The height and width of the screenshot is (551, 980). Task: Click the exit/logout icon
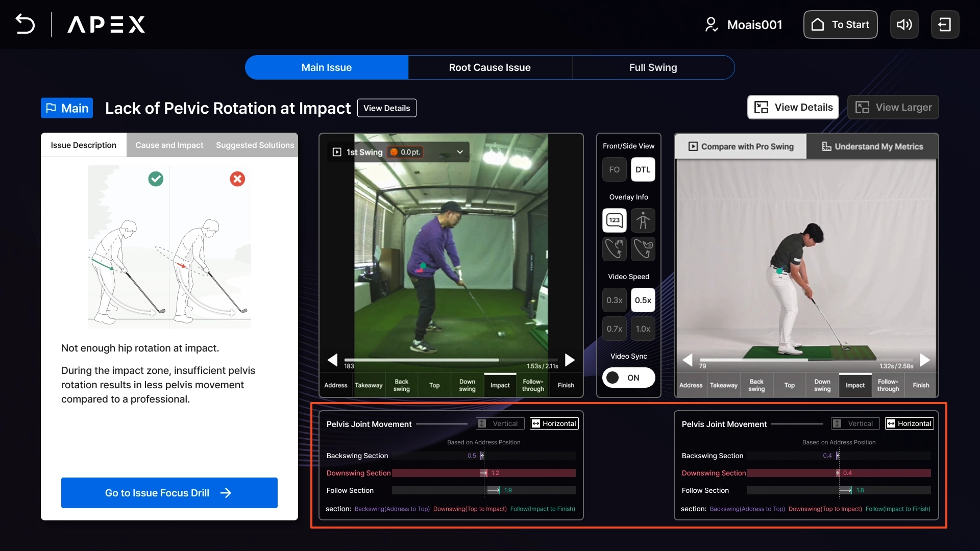[945, 24]
